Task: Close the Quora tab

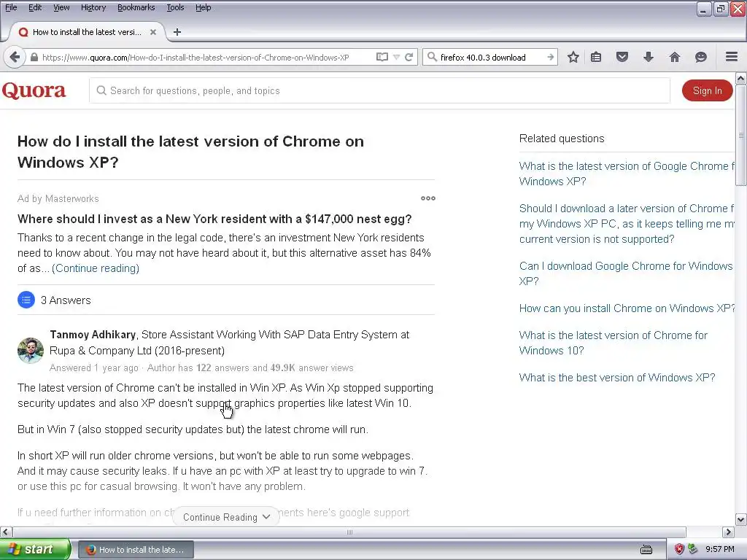Action: coord(153,32)
